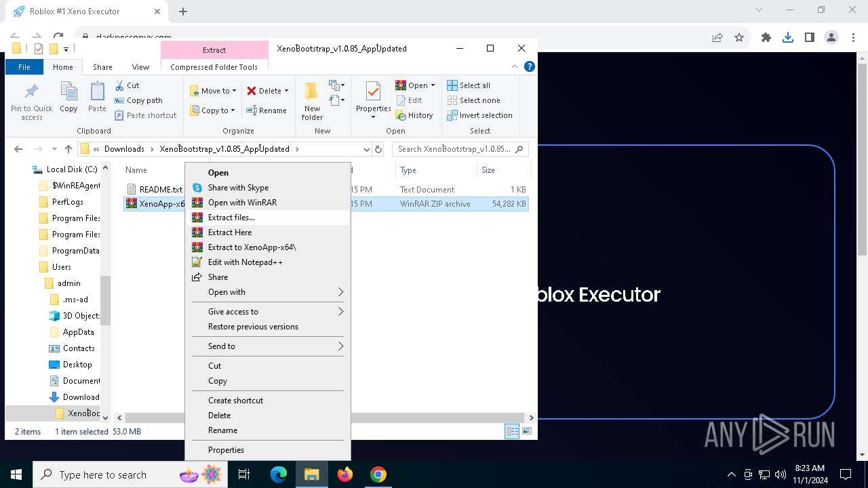Open Chrome downloads icon
The height and width of the screenshot is (488, 868).
pos(788,37)
